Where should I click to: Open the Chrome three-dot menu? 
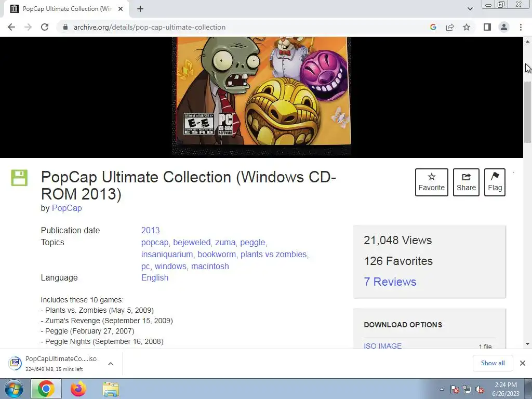(x=521, y=27)
